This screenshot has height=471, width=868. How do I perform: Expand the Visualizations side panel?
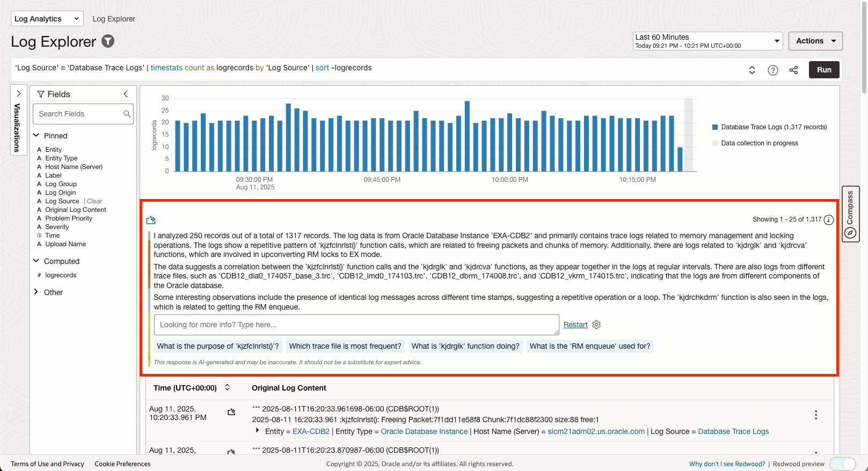(x=18, y=93)
